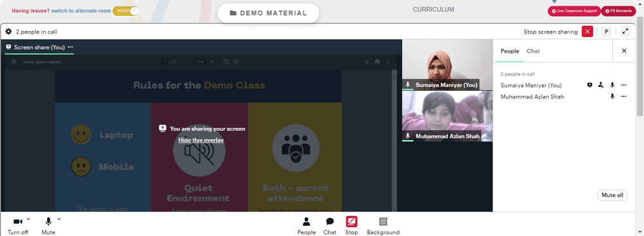Image resolution: width=644 pixels, height=236 pixels.
Task: Click PDF print icon
Action: click(377, 62)
